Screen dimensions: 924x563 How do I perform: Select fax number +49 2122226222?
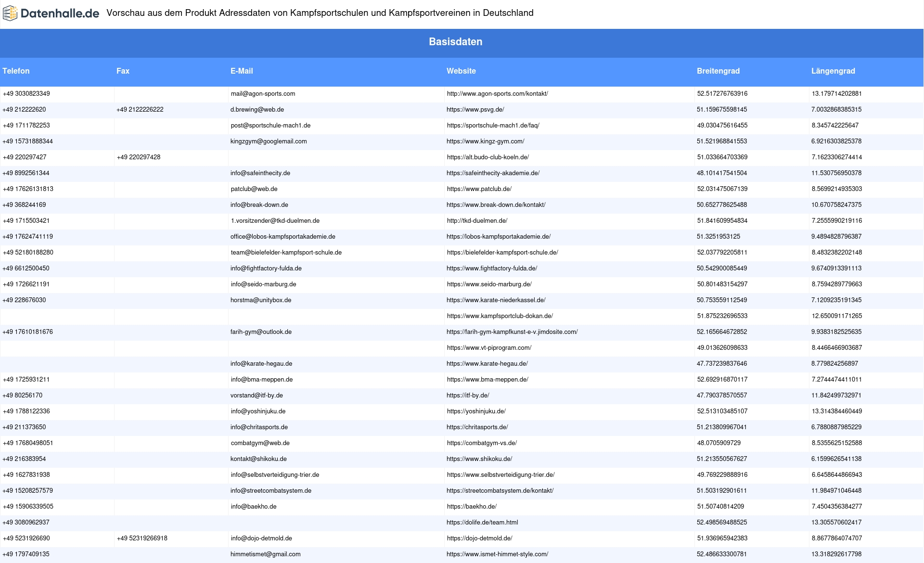(140, 110)
